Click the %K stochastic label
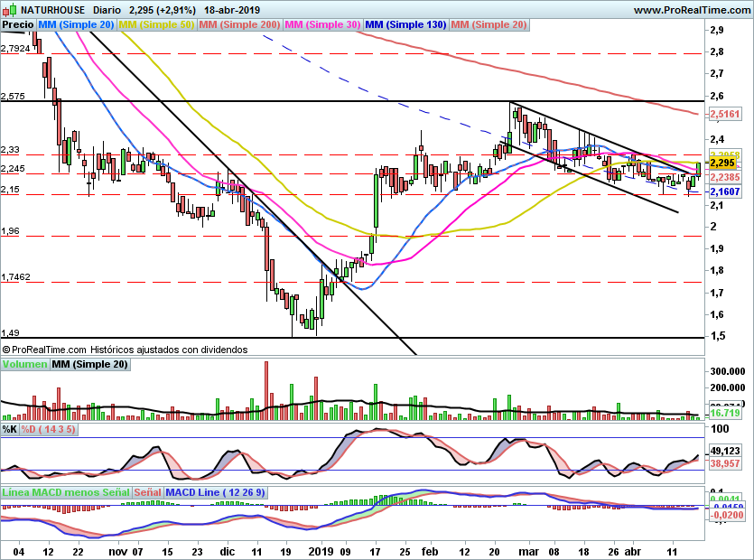This screenshot has height=560, width=754. [10, 430]
